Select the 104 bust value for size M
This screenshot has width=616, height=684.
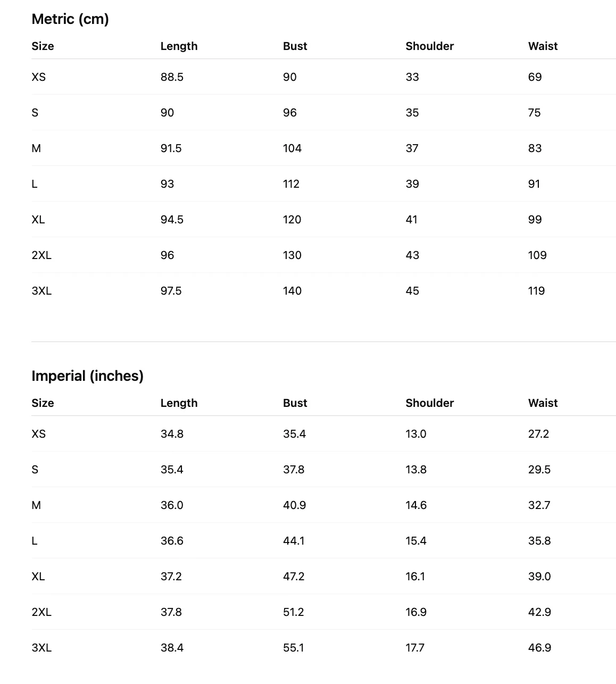(x=292, y=148)
